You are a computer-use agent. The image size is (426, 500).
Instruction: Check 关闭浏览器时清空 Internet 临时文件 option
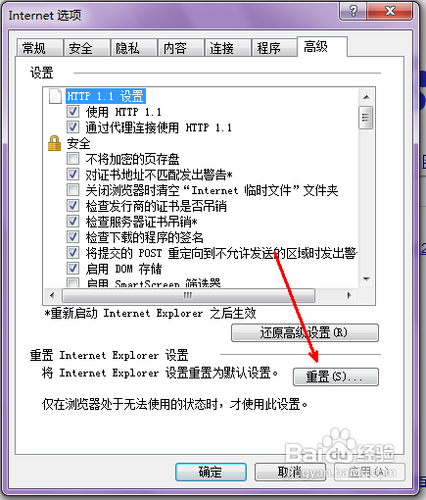(73, 190)
